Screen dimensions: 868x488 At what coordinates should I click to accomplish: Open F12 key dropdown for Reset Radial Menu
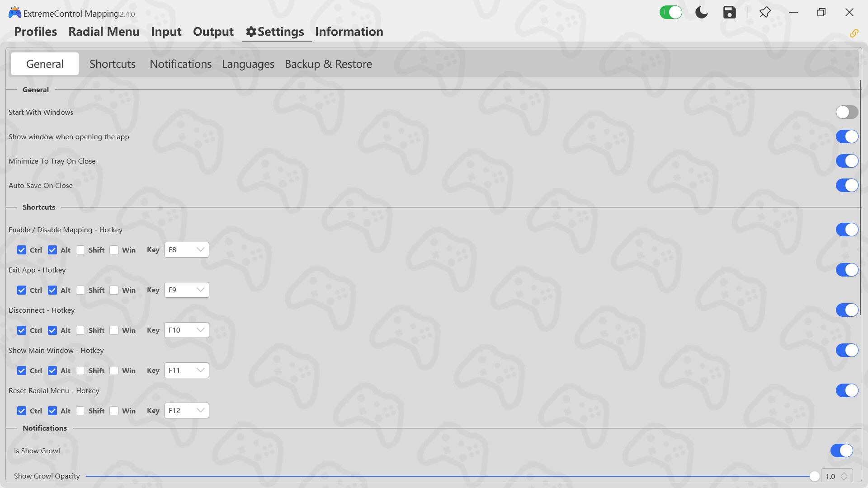(186, 411)
